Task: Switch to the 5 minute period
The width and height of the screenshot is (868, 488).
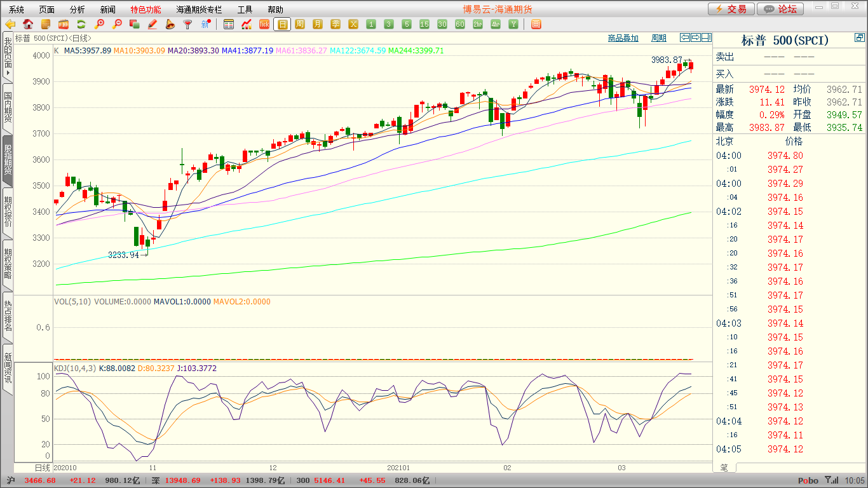Action: coord(407,24)
